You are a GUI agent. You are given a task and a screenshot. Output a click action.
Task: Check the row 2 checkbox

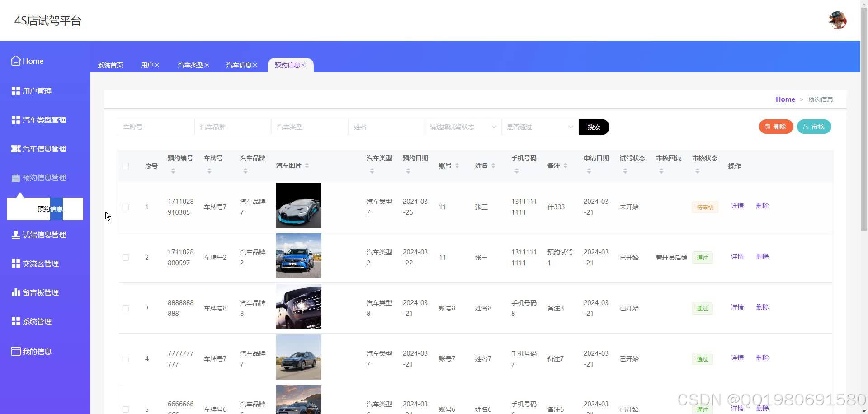pos(126,258)
